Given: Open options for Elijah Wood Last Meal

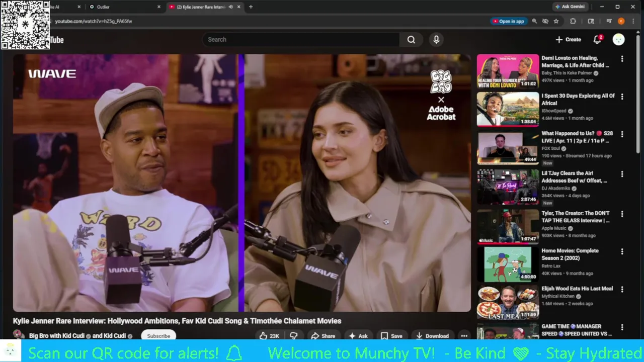Looking at the screenshot, I should tap(622, 290).
